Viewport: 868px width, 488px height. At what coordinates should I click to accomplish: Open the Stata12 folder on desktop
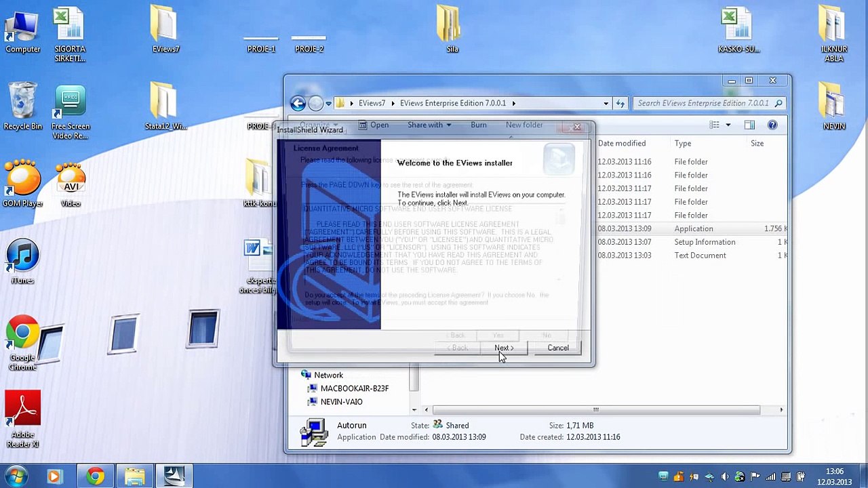(x=165, y=106)
